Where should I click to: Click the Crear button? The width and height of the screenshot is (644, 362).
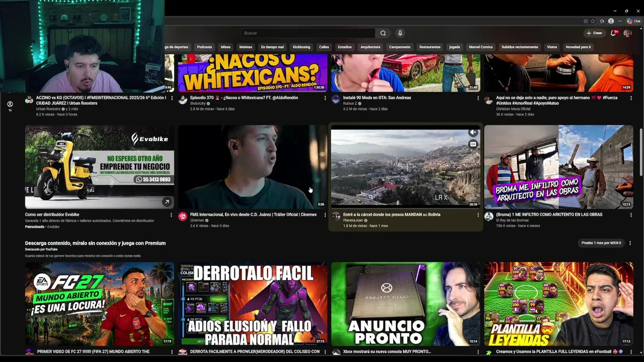tap(594, 33)
